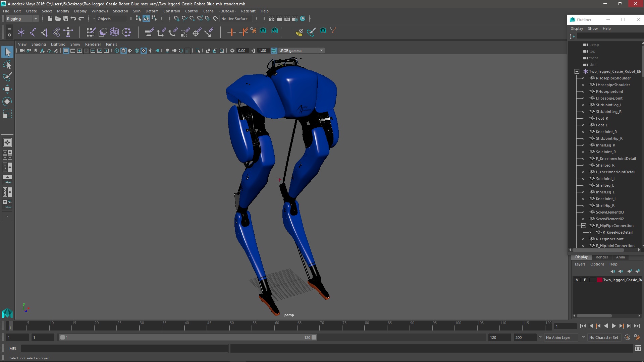Select KneeJoint_R in the Outliner
The image size is (644, 362).
coord(606,132)
